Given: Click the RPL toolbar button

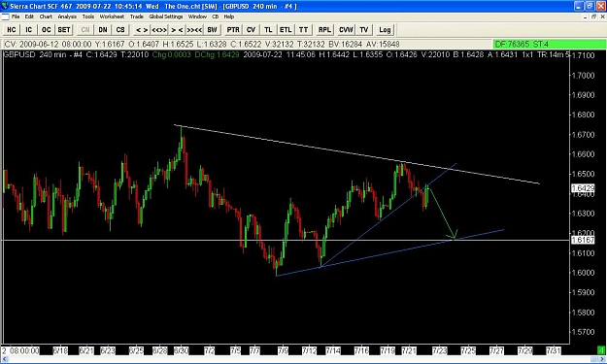Looking at the screenshot, I should (324, 30).
